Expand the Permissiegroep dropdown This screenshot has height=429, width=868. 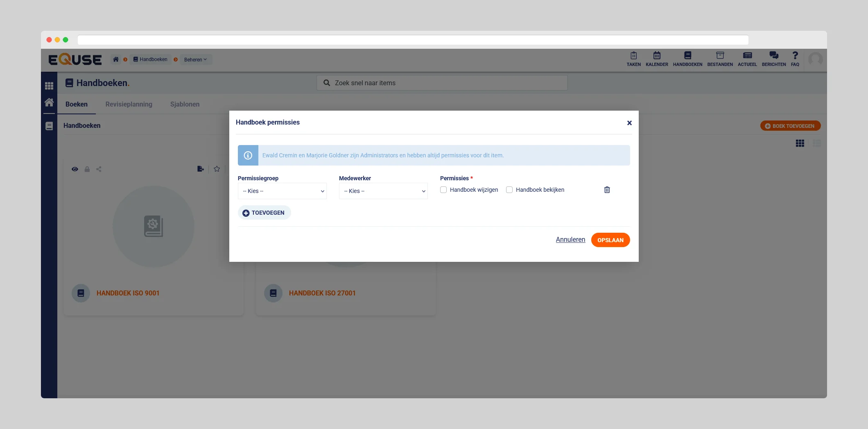(x=282, y=191)
